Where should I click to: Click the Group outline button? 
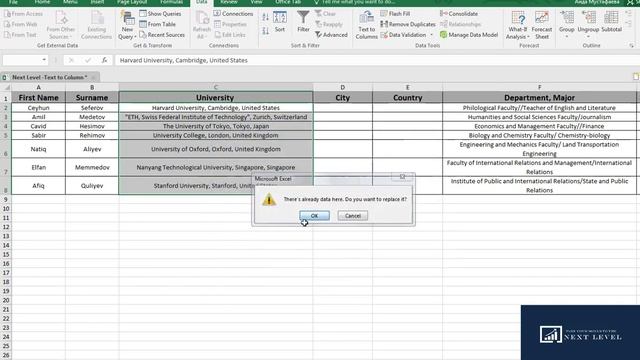click(x=567, y=24)
